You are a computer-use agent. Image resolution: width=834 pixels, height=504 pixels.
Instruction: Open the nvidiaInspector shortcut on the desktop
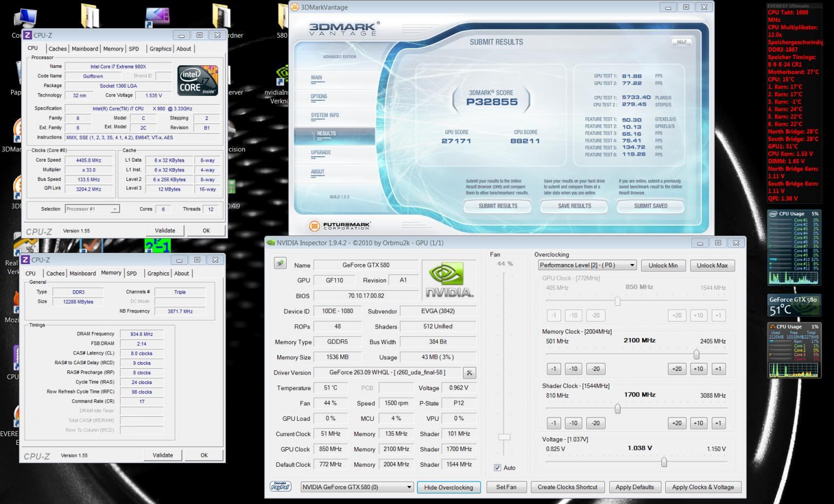coord(282,85)
